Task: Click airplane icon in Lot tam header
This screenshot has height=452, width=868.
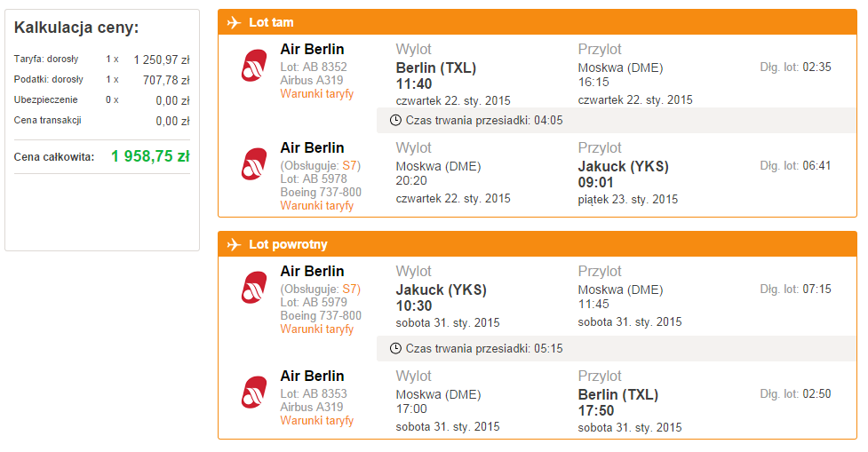Action: pyautogui.click(x=234, y=23)
